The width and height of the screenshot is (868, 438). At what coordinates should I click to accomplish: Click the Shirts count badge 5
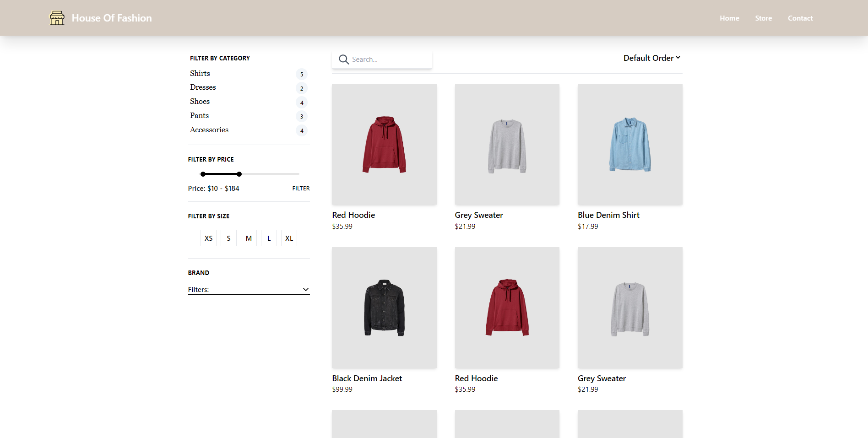301,74
